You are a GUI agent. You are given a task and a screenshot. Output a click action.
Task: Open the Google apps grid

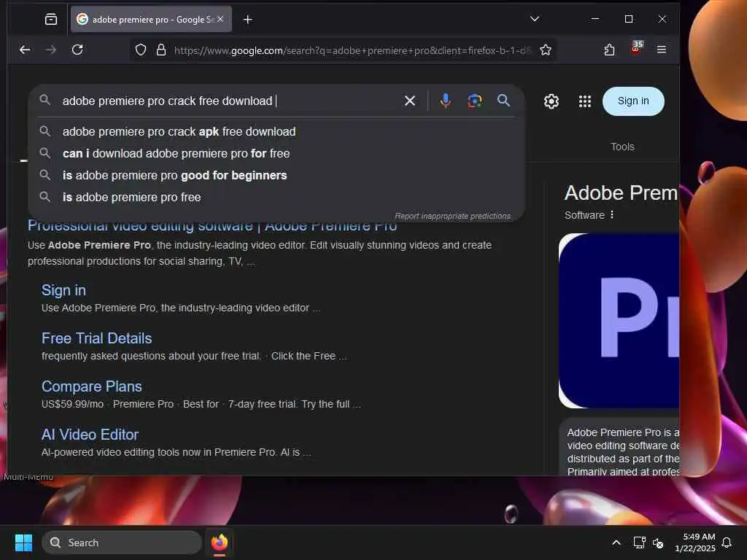click(x=585, y=101)
